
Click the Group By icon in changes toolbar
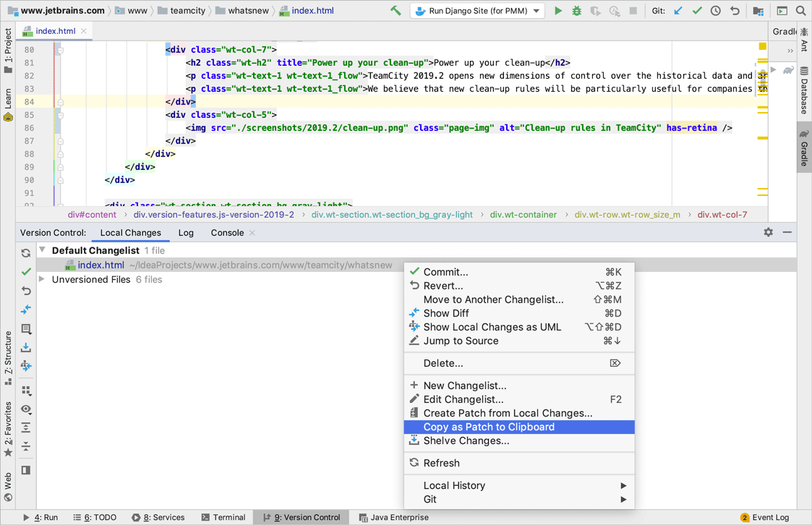click(26, 390)
